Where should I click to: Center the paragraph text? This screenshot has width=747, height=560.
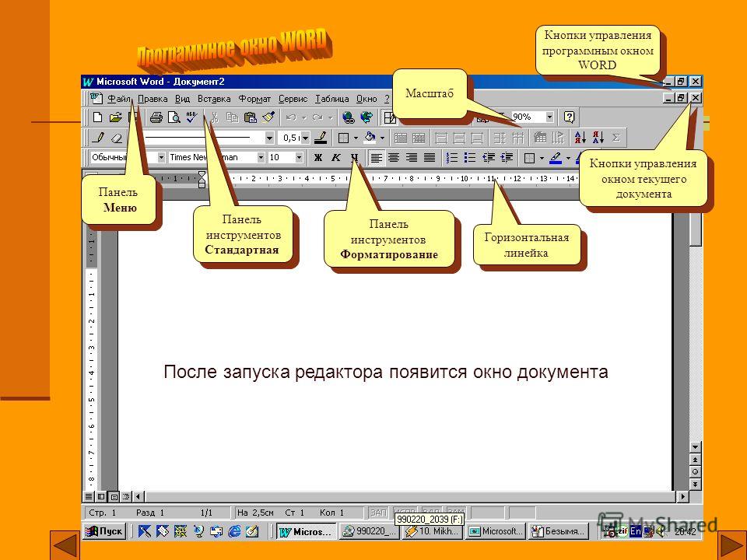tap(394, 158)
